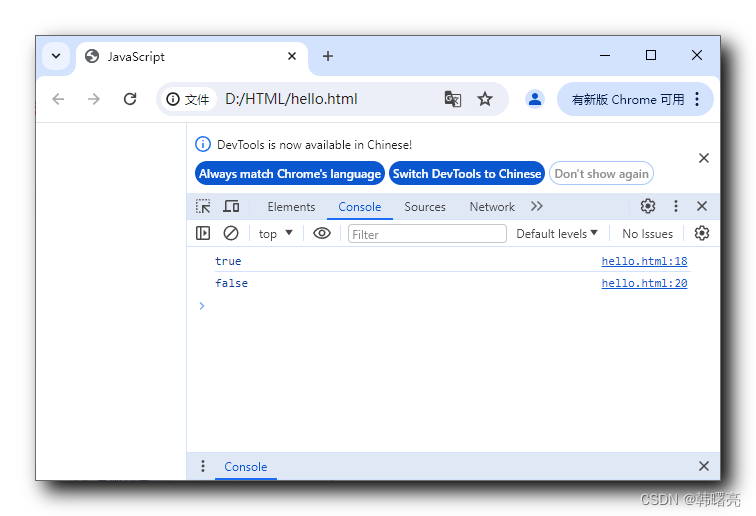The height and width of the screenshot is (516, 756).
Task: Toggle the console sidebar panel icon
Action: (x=203, y=233)
